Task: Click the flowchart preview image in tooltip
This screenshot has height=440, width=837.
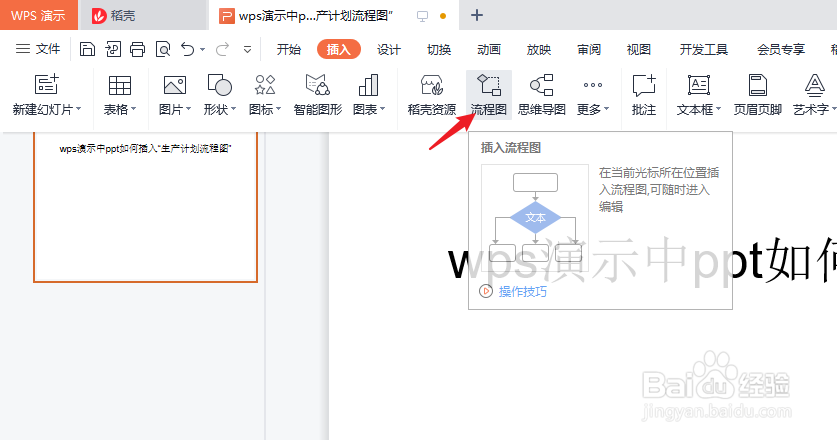Action: tap(535, 218)
